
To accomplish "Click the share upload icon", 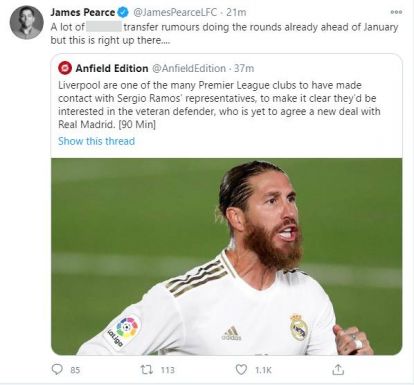I will click(338, 369).
